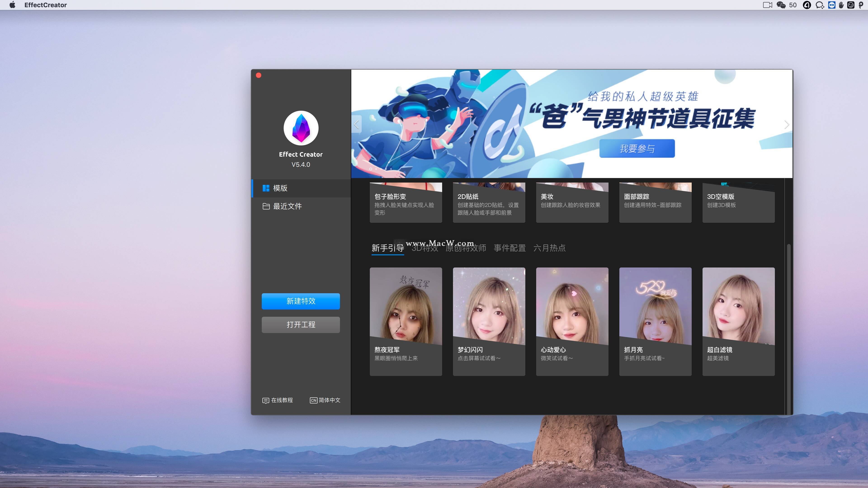The height and width of the screenshot is (488, 868).
Task: Open WeCom chat bubble menu bar icon
Action: (819, 5)
